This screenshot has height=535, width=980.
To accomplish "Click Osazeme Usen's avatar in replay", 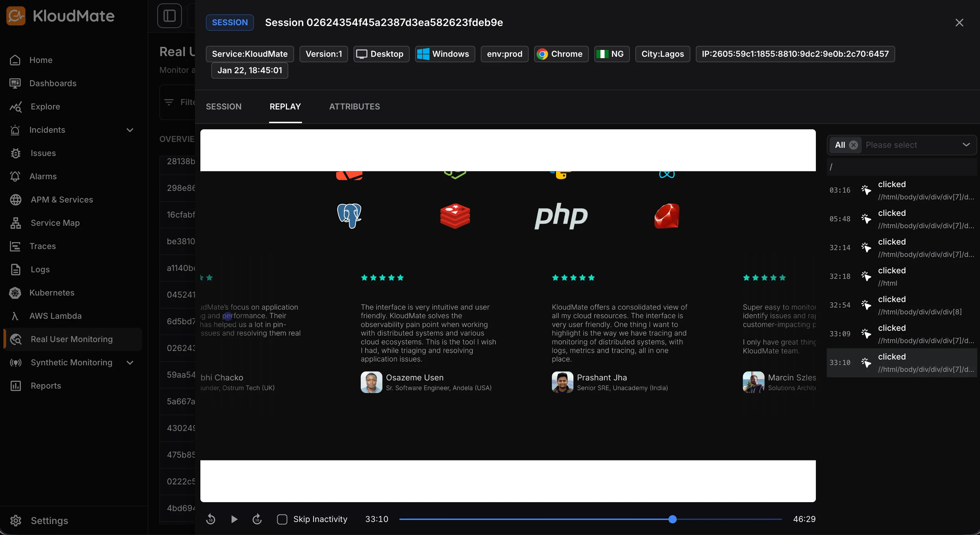I will 371,382.
